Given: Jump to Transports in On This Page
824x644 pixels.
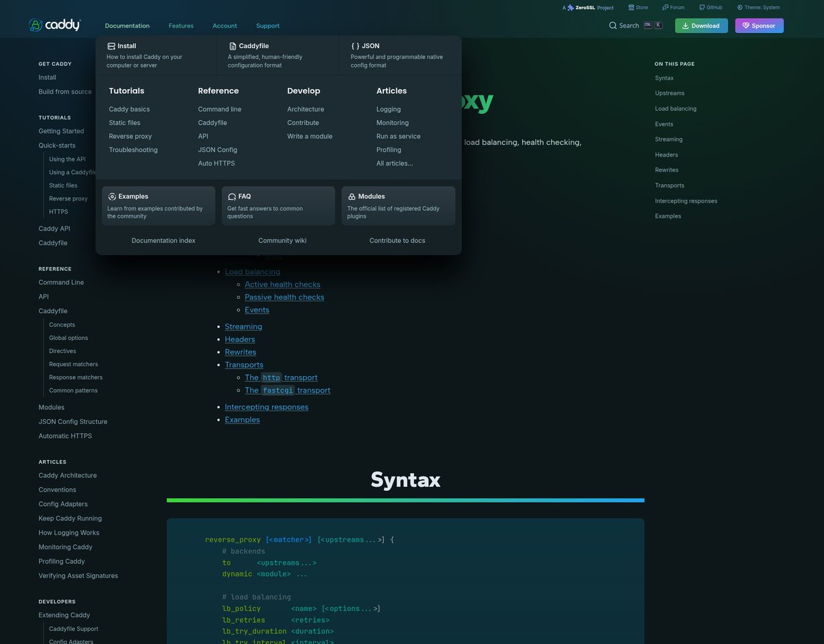Looking at the screenshot, I should (x=669, y=185).
